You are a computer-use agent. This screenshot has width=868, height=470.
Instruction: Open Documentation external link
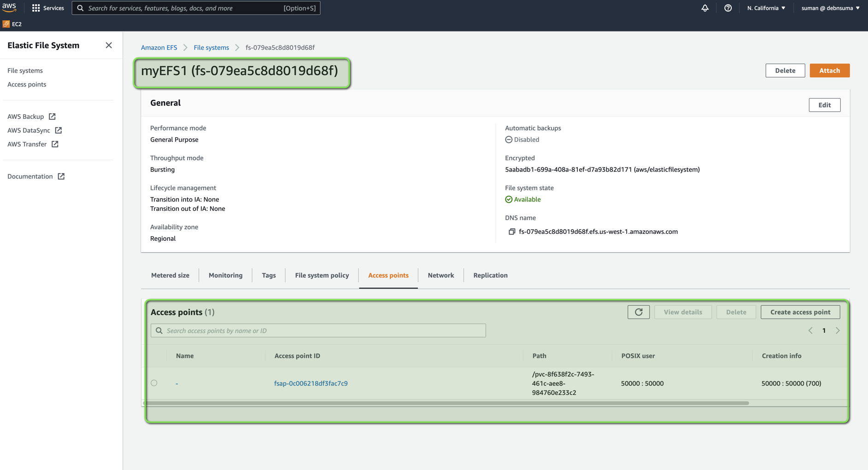(36, 176)
